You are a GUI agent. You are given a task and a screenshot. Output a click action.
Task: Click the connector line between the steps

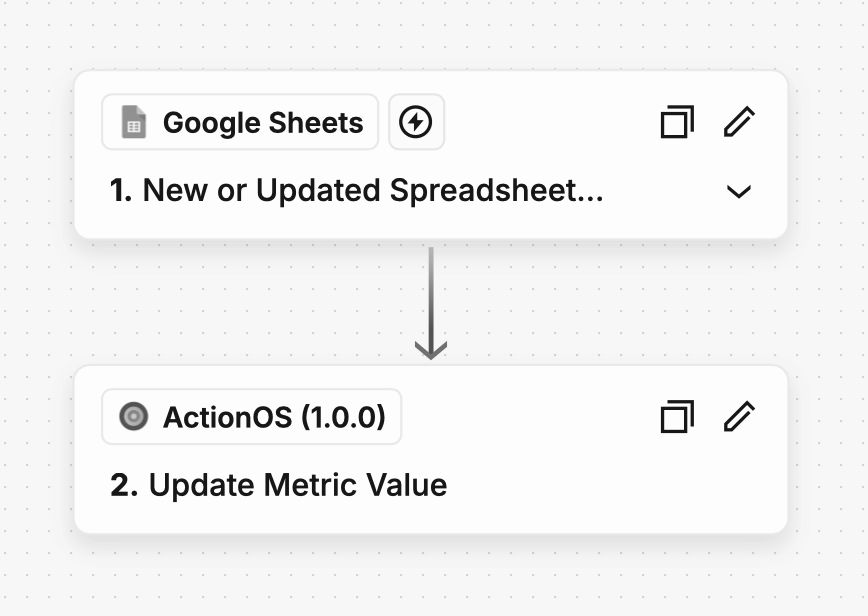click(x=430, y=290)
